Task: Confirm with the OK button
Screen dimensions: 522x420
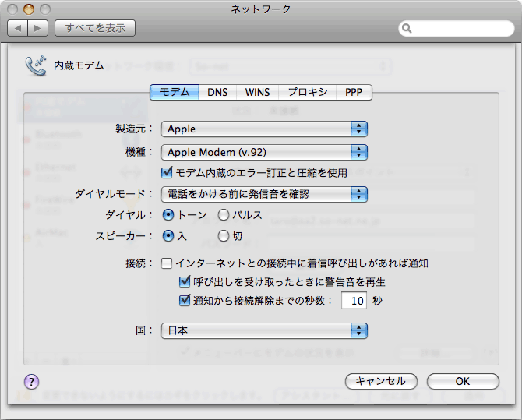Action: (x=463, y=381)
